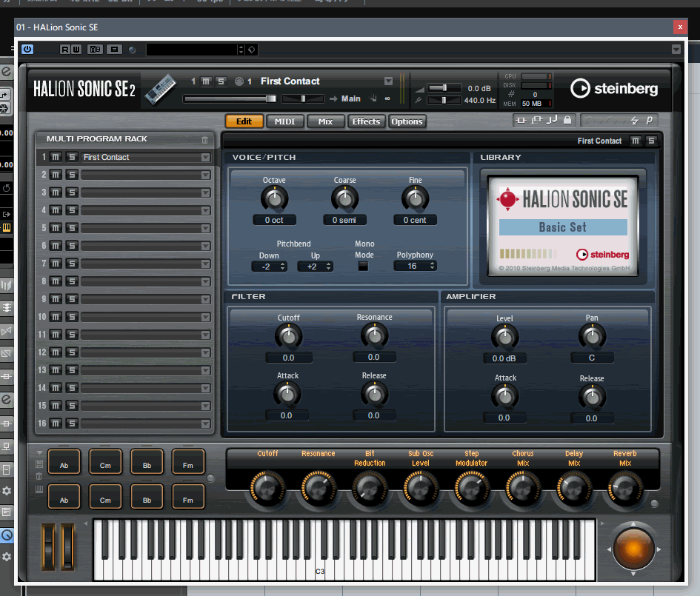
Task: Open program dropdown for rack slot 5
Action: pyautogui.click(x=205, y=229)
